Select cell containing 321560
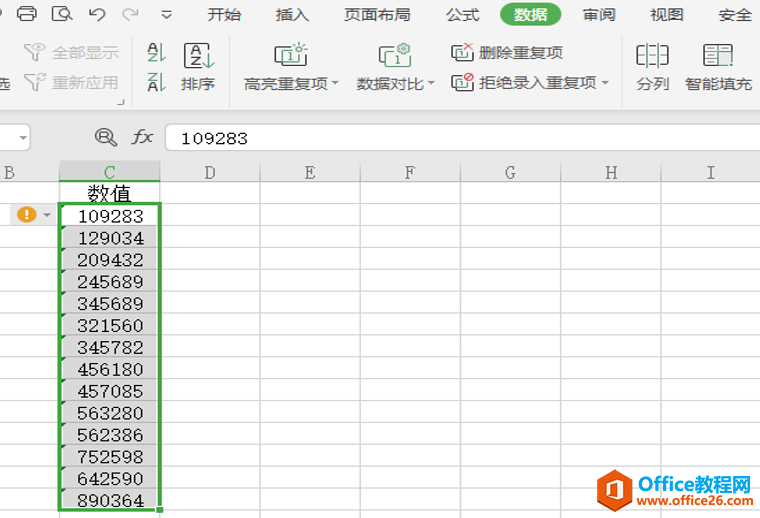Screen dimensions: 760x518 tap(110, 325)
